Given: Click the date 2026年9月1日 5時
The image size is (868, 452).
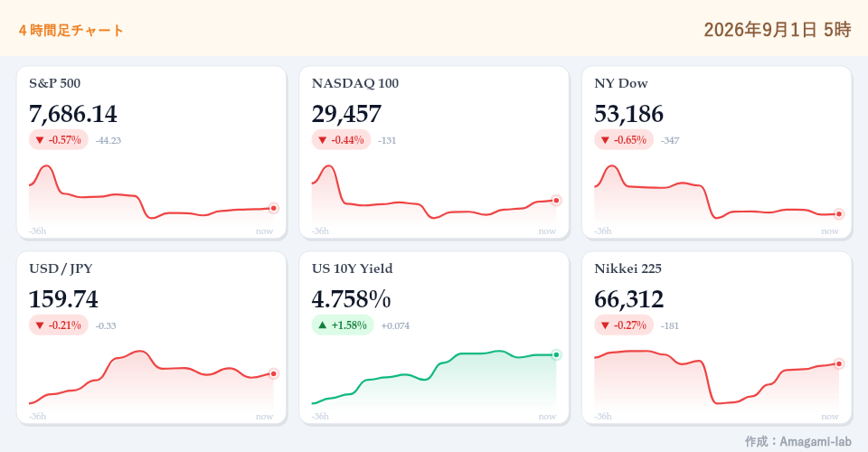Looking at the screenshot, I should tap(778, 29).
